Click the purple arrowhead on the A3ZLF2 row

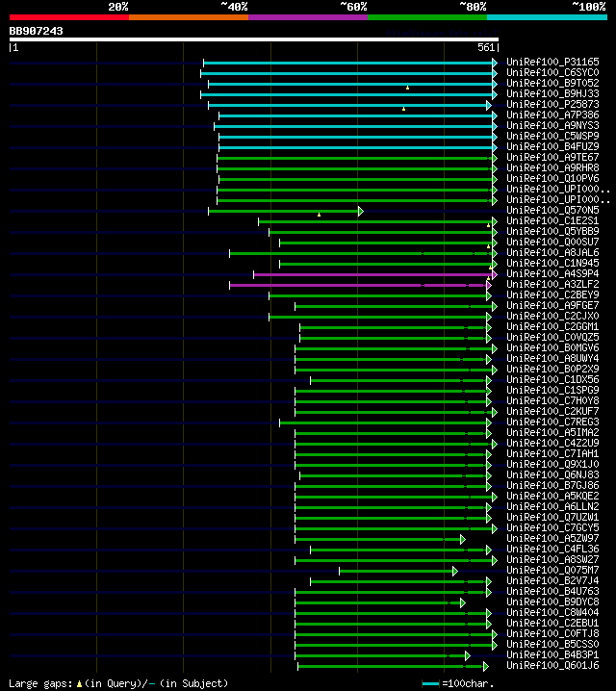click(x=488, y=286)
